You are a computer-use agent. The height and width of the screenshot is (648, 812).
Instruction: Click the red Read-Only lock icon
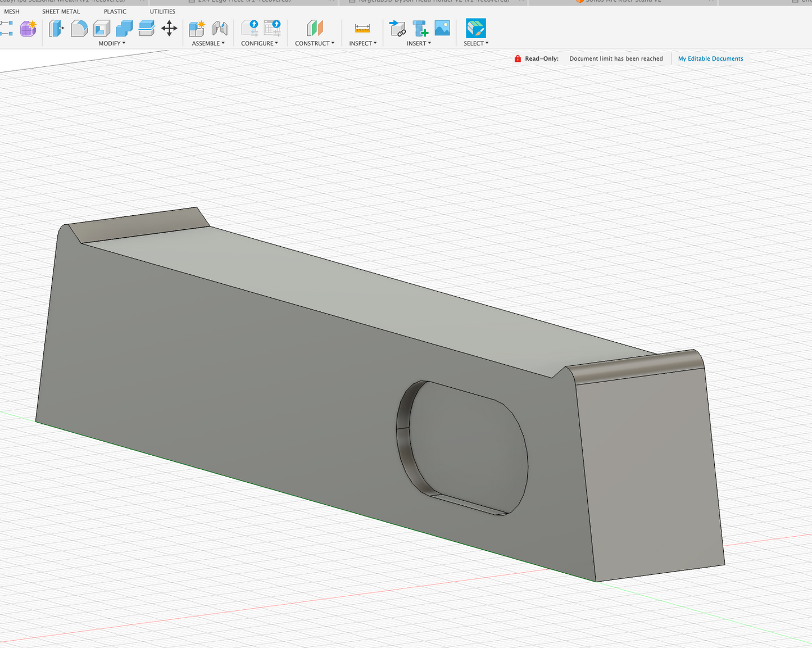518,58
